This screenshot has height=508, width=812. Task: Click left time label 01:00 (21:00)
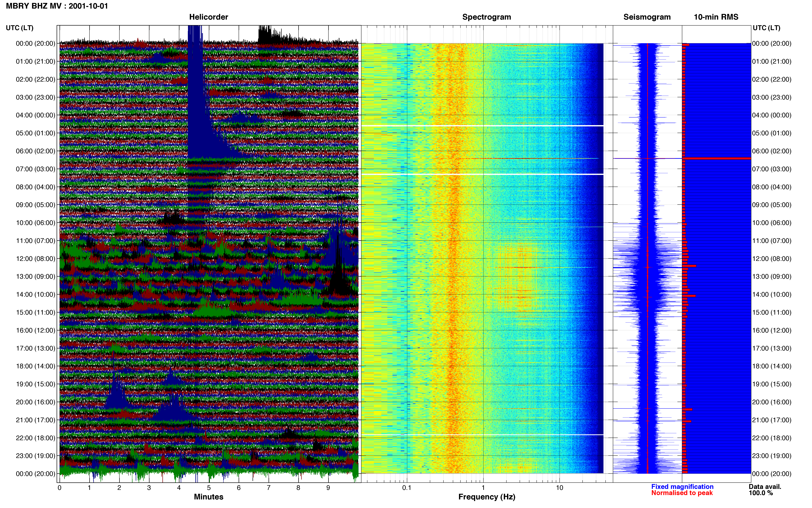click(x=36, y=61)
